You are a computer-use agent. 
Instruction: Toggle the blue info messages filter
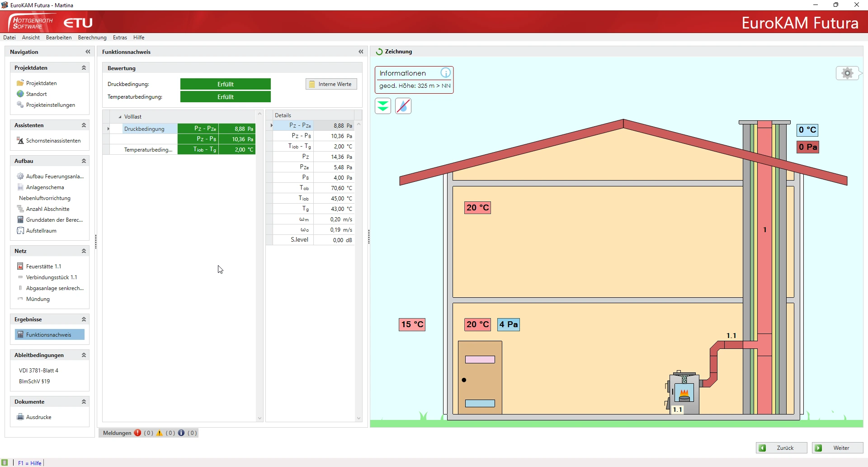point(181,433)
